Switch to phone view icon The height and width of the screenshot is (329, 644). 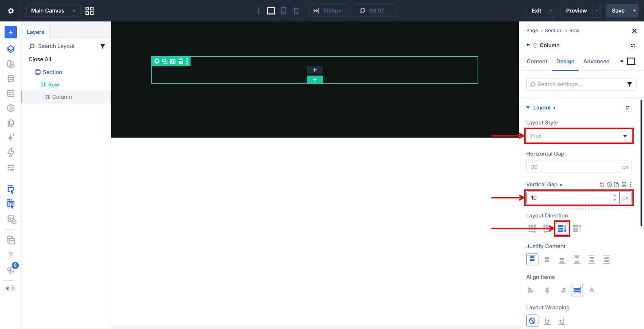tap(296, 11)
